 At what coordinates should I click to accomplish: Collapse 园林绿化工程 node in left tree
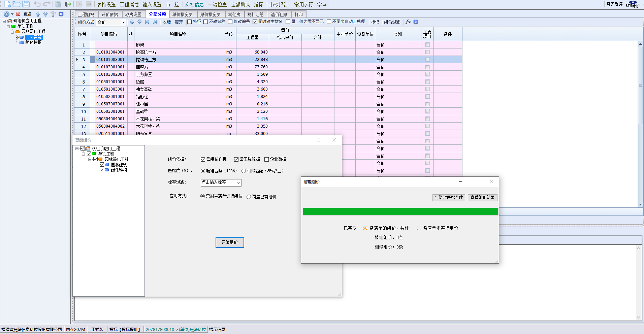pos(12,32)
